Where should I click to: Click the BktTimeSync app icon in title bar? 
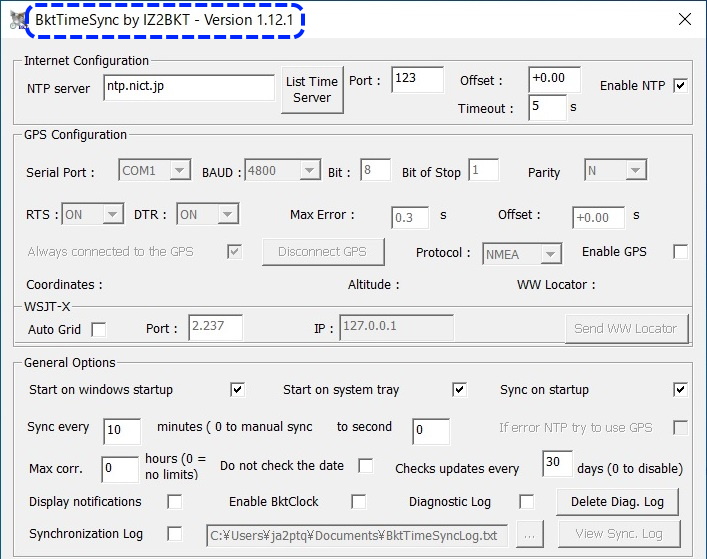18,20
